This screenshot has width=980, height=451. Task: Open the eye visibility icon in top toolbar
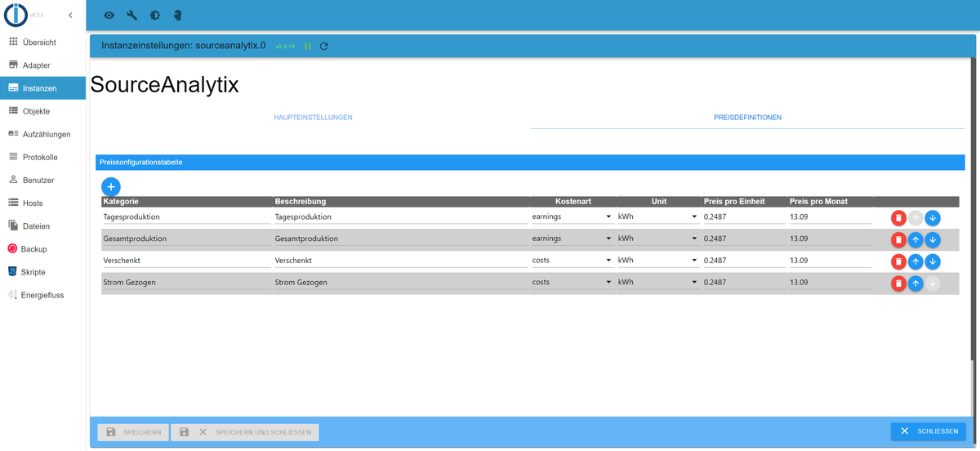click(x=109, y=16)
